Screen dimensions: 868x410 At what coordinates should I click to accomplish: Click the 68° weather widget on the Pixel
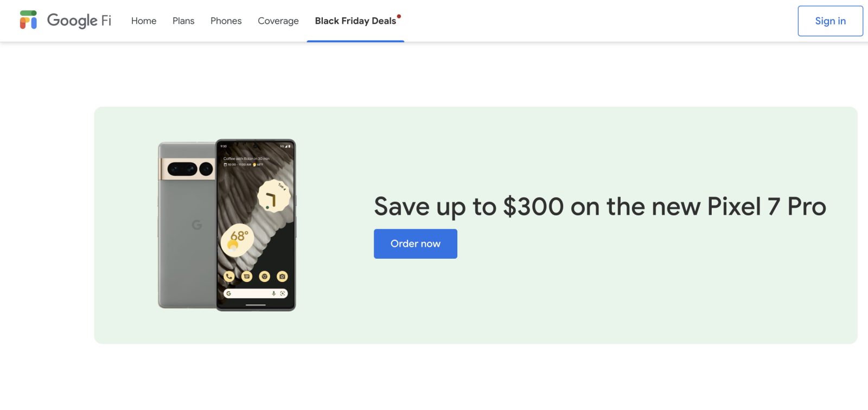tap(238, 240)
